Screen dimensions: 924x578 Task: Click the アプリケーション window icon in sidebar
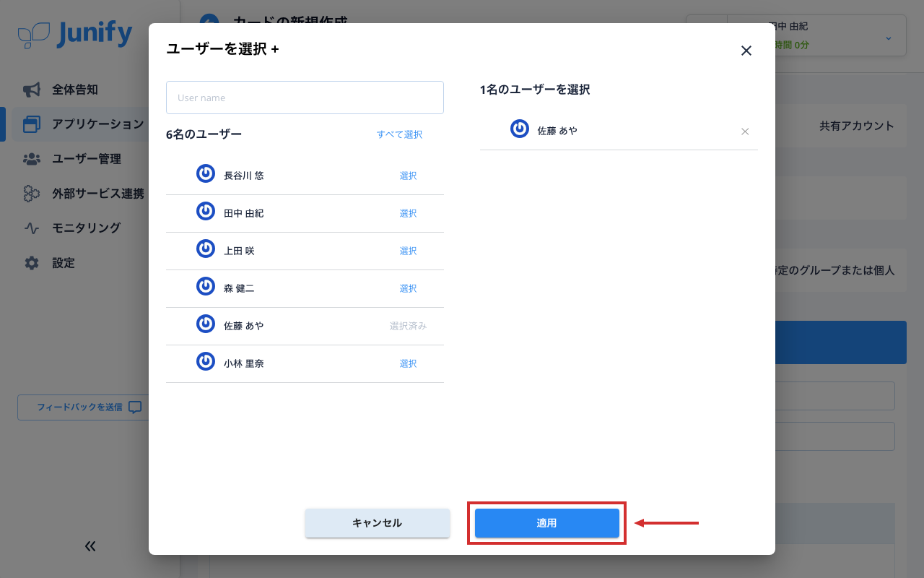32,124
